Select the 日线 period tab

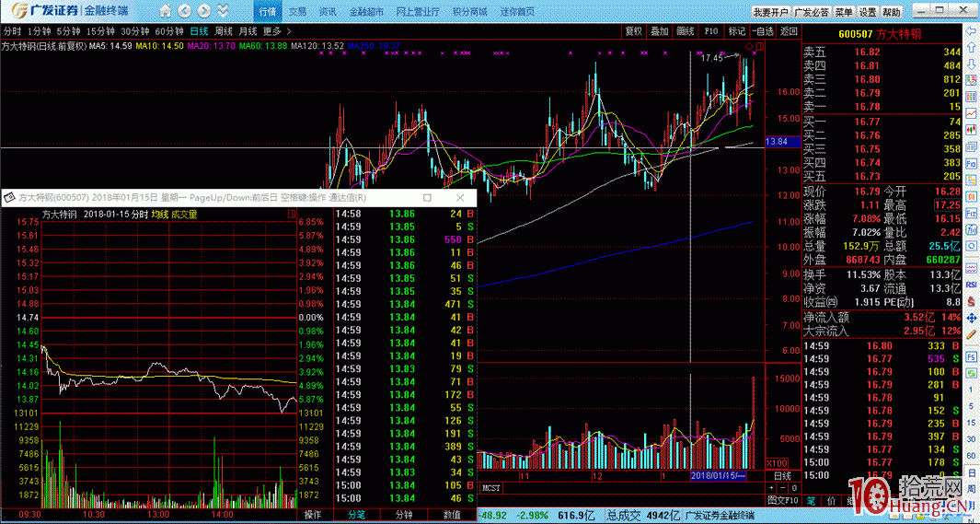pos(200,30)
